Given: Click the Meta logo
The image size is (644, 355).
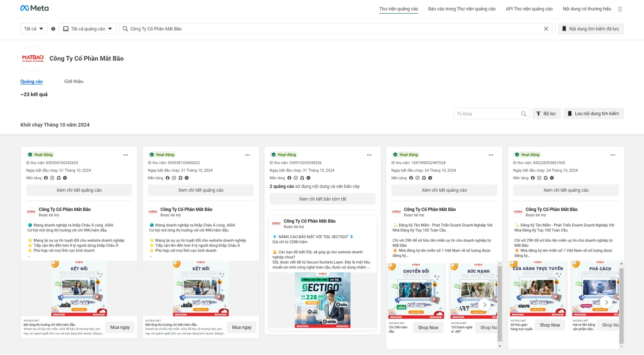Looking at the screenshot, I should click(x=34, y=8).
